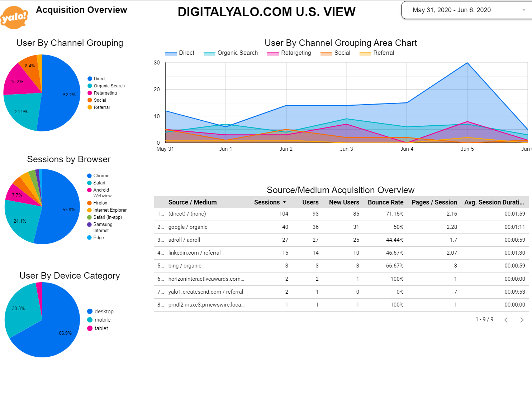Viewport: 532px width, 400px height.
Task: Select the bing / organic row
Action: [341, 266]
